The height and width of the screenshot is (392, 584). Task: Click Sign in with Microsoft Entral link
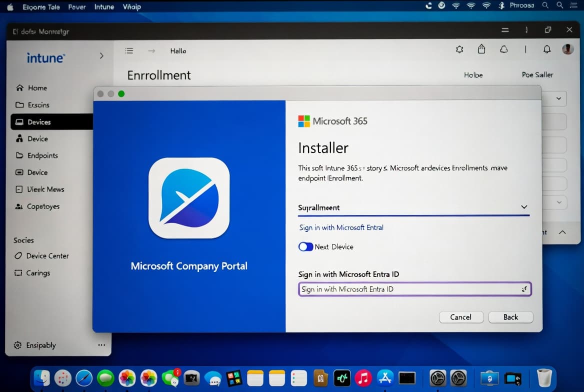tap(341, 227)
